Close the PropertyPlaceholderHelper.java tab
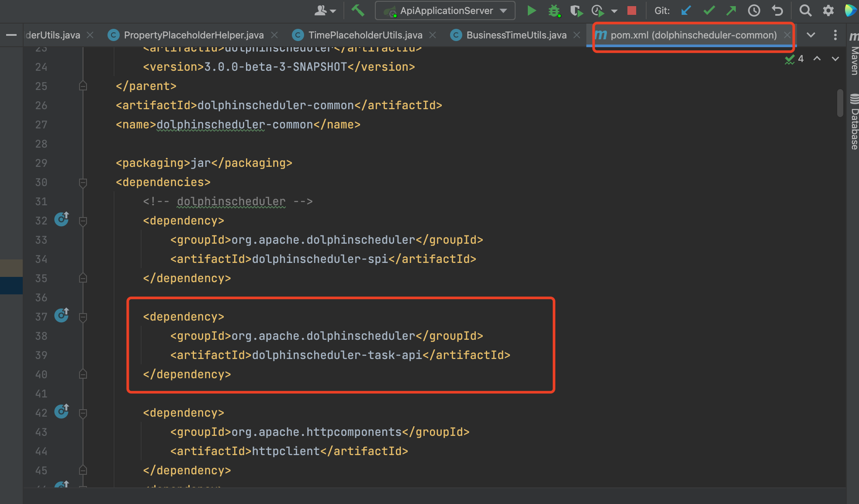859x504 pixels. [274, 35]
